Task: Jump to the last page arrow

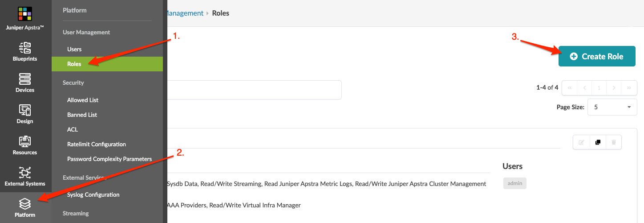Action: coord(629,88)
